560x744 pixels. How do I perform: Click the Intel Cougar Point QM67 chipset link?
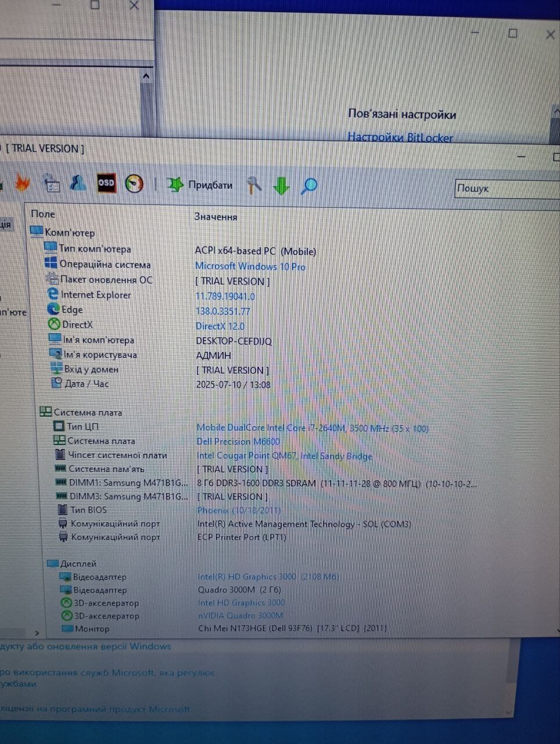point(284,456)
